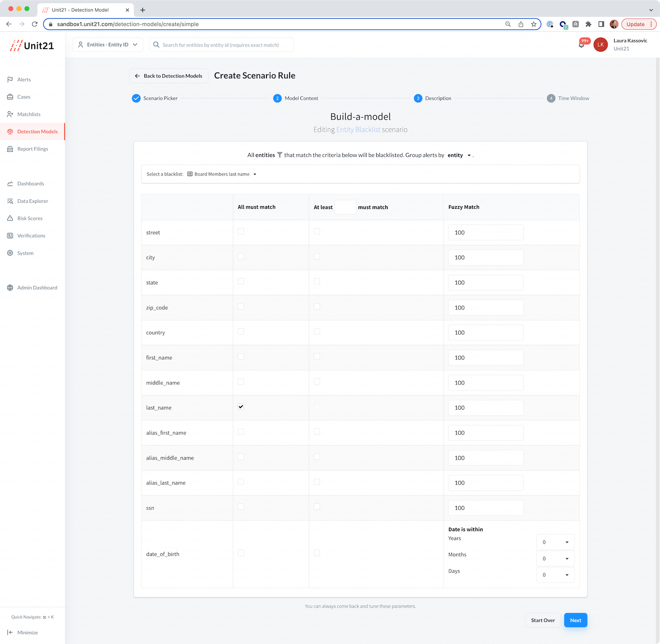Open Admin Dashboard
Screen dimensions: 660x644
(37, 288)
